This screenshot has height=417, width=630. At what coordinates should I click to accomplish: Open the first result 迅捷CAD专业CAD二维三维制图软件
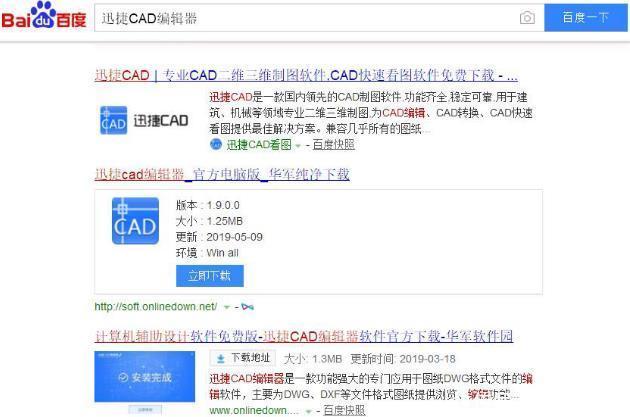pyautogui.click(x=306, y=75)
